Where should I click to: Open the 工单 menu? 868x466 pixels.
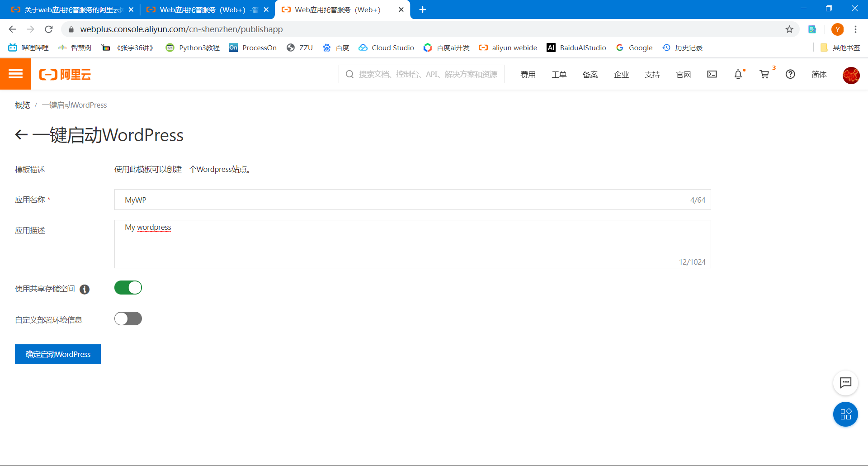pos(559,74)
